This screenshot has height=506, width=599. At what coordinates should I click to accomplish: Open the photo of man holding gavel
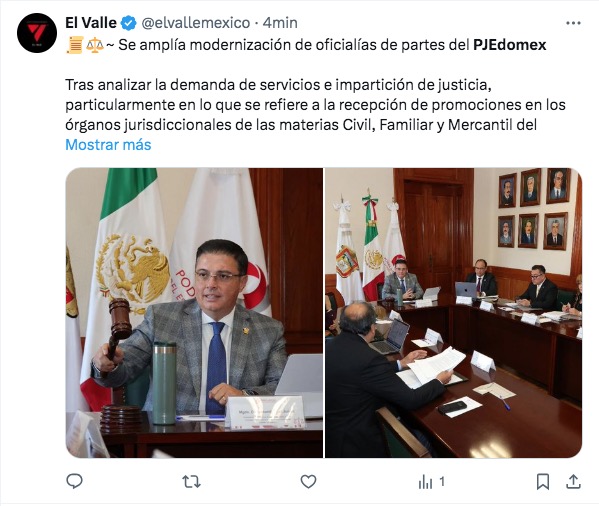[x=194, y=313]
